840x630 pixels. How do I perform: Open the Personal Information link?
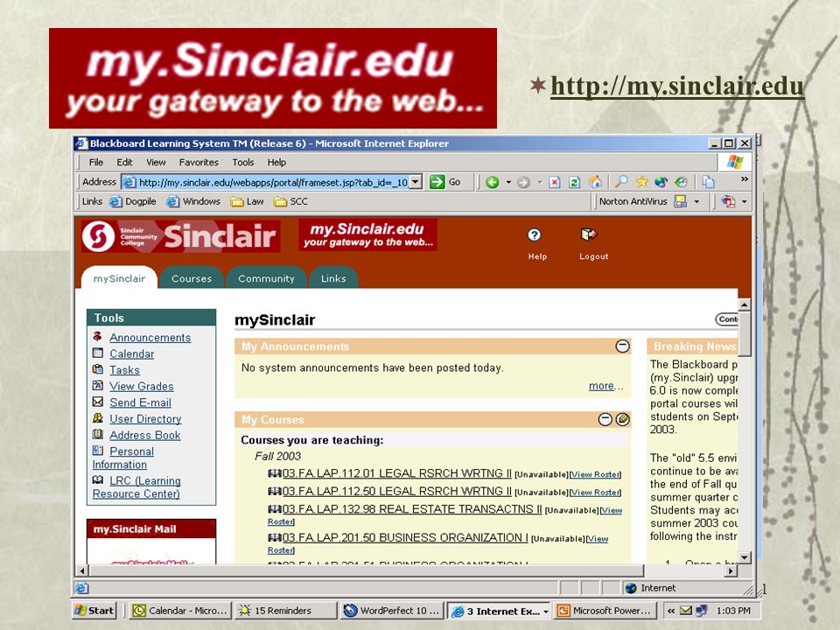point(132,451)
